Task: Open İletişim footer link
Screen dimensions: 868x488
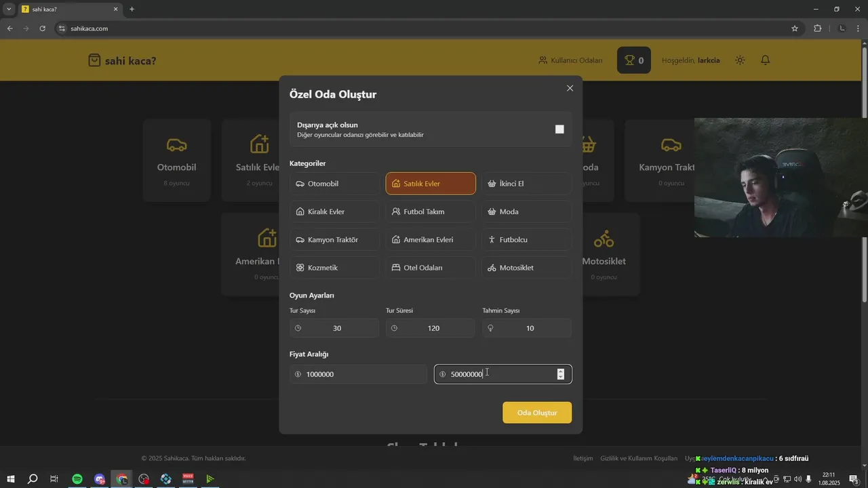Action: pos(583,459)
